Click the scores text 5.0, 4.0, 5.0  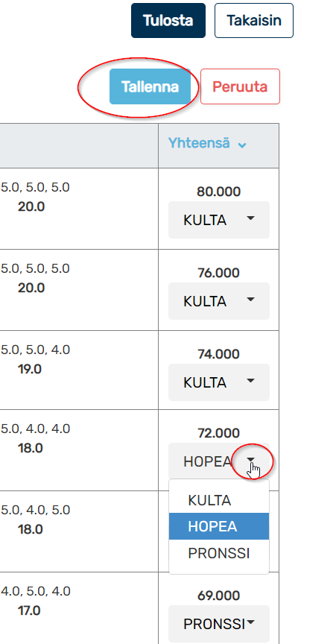(35, 510)
